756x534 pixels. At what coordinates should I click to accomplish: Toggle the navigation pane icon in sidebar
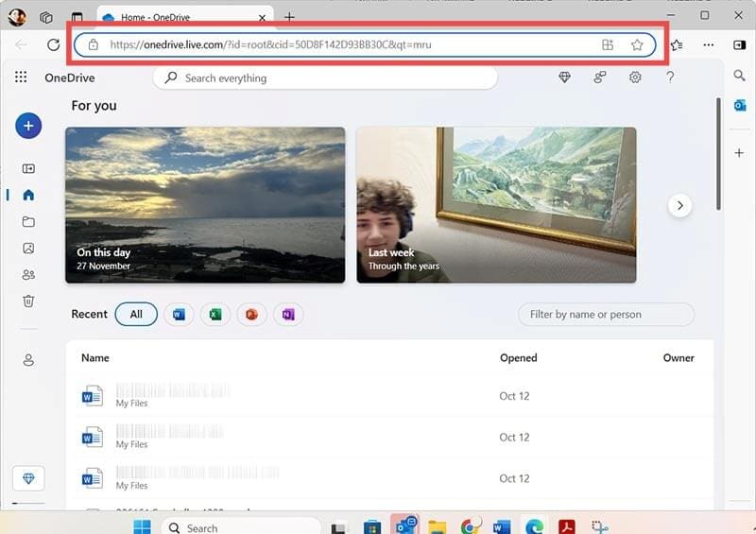click(x=28, y=168)
